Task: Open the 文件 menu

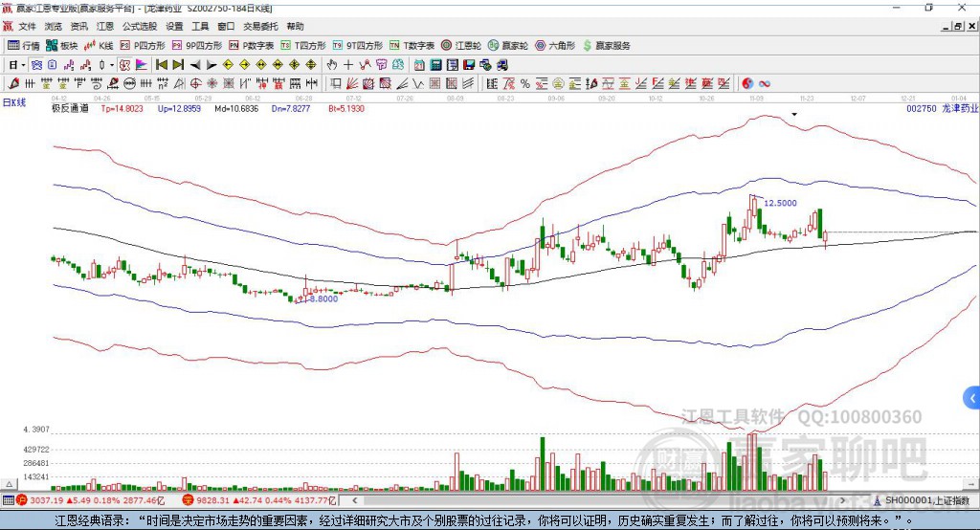Action: [x=27, y=26]
